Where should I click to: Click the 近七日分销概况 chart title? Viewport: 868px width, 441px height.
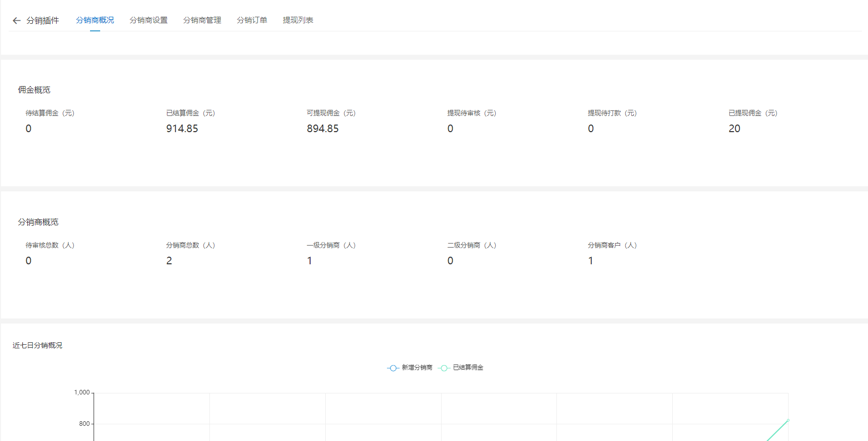[x=37, y=345]
